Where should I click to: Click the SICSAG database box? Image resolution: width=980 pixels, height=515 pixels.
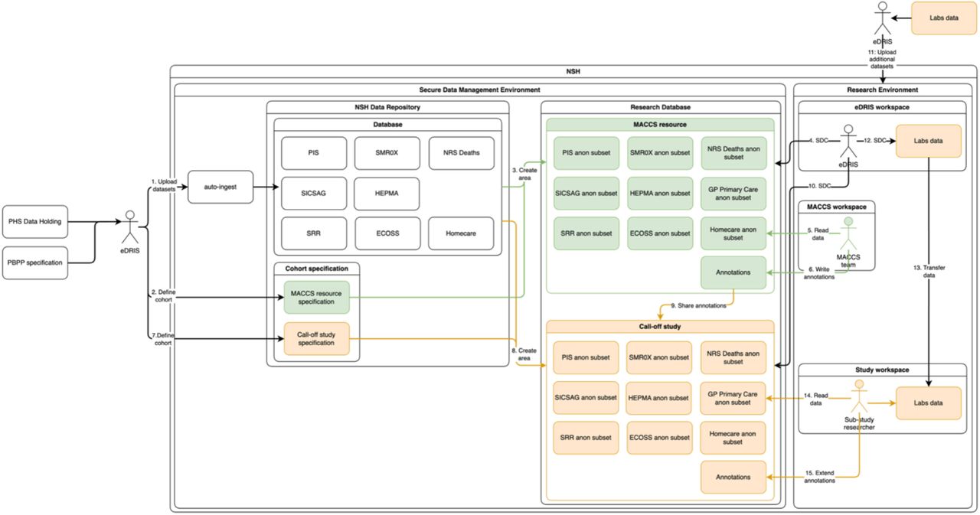[x=314, y=193]
